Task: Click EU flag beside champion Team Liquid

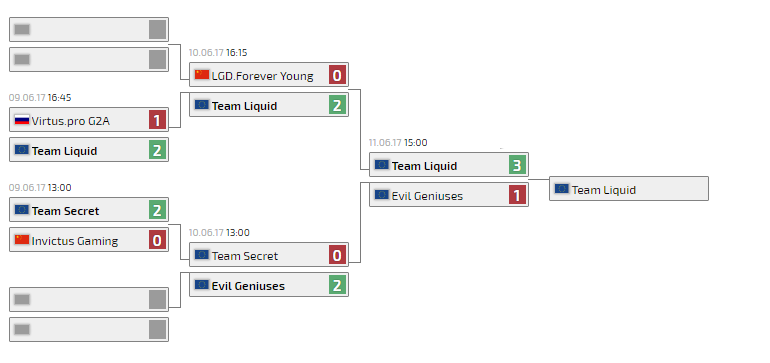Action: click(562, 189)
